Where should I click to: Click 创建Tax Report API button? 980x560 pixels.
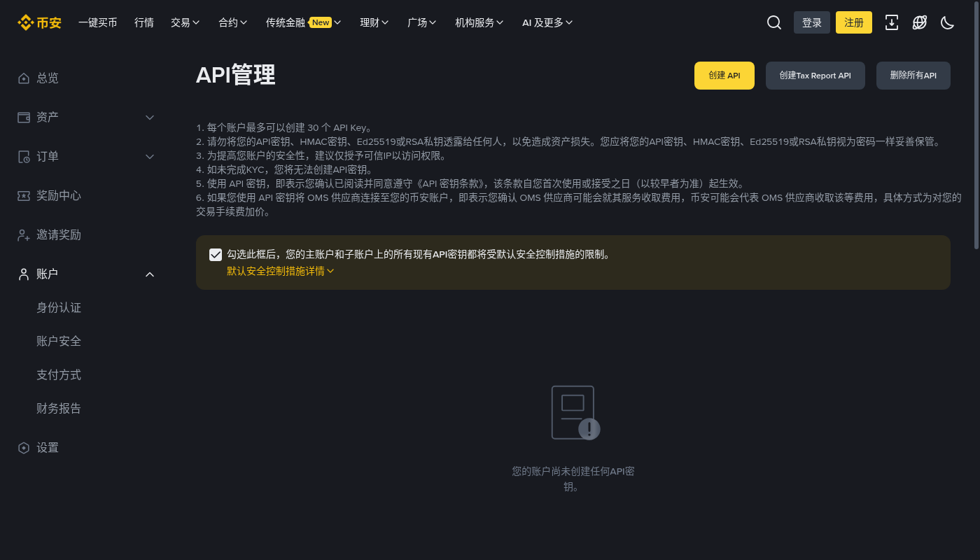(815, 76)
